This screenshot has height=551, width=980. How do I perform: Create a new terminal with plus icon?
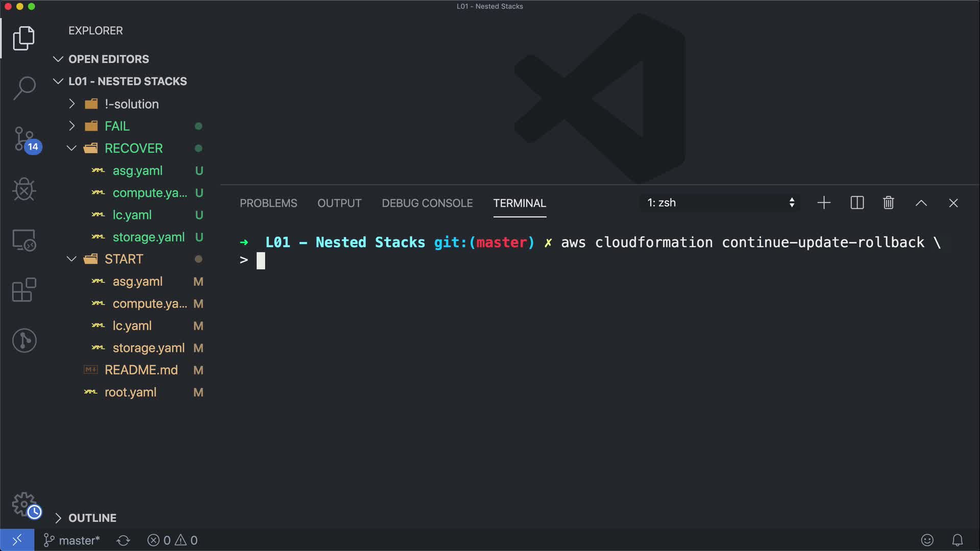click(824, 203)
